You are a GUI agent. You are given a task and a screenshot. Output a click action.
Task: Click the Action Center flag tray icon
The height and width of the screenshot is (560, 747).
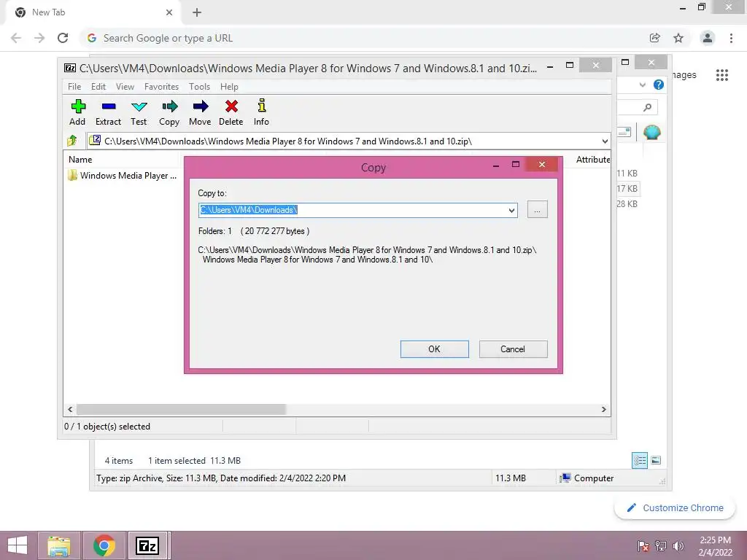(643, 545)
